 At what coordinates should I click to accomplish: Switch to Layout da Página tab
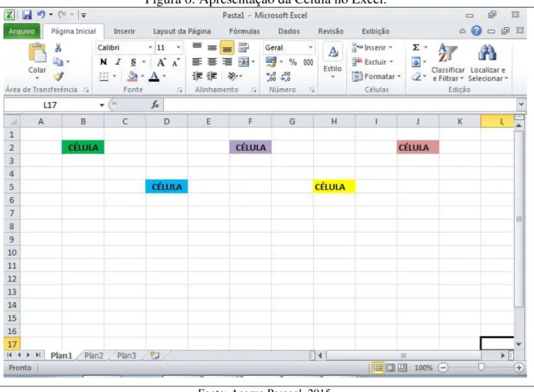(x=182, y=32)
